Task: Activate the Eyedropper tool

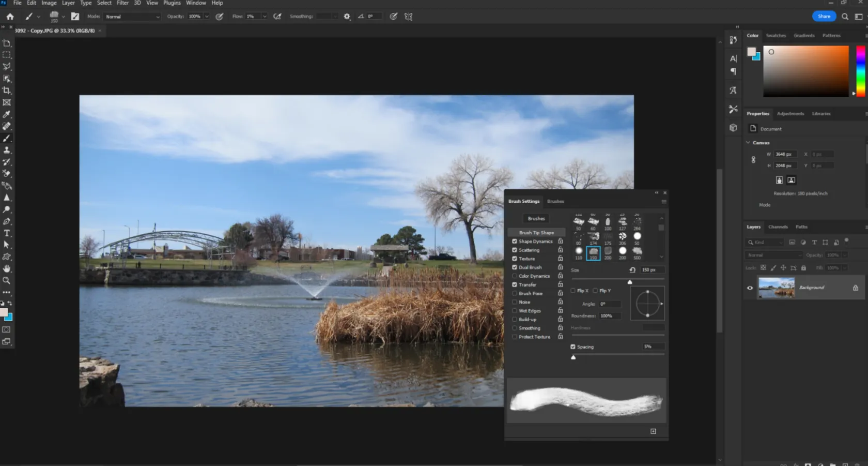Action: click(7, 114)
